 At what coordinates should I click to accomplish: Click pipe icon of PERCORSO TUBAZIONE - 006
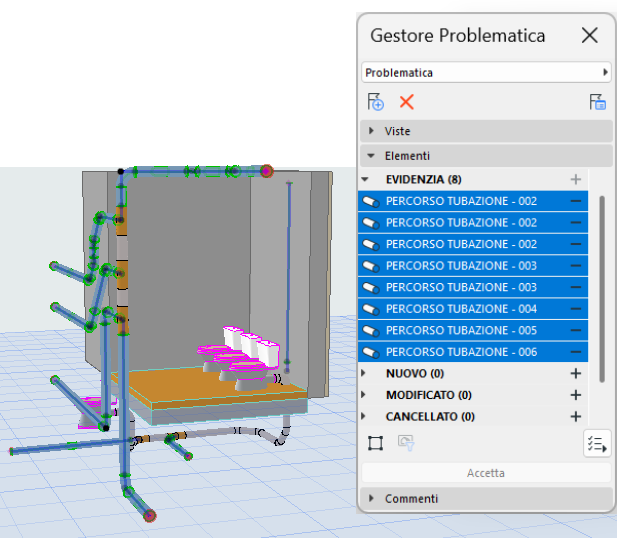point(371,352)
